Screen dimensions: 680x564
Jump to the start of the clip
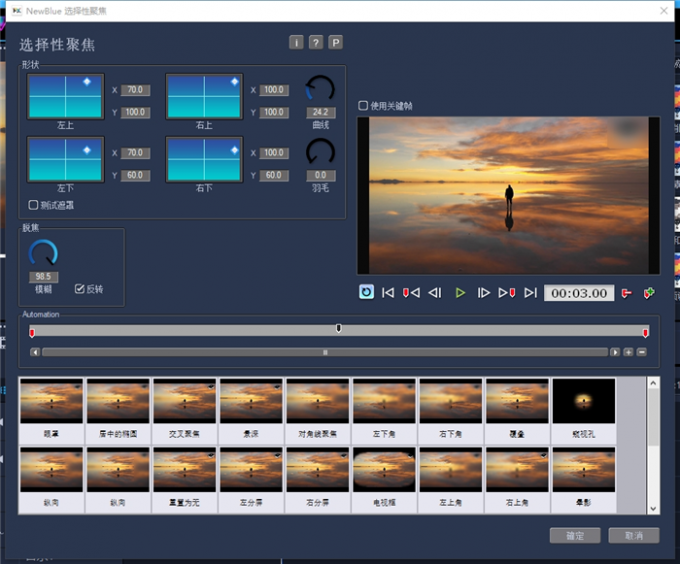[x=388, y=293]
